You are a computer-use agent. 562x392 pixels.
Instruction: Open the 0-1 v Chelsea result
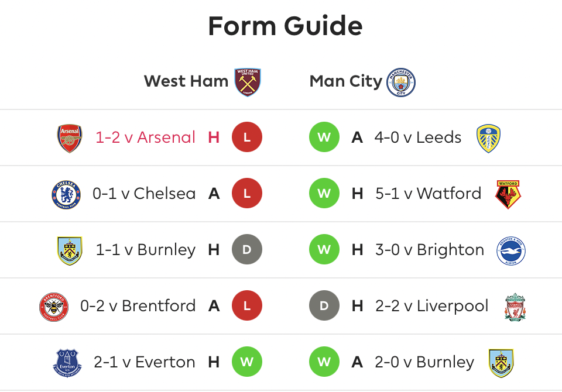pyautogui.click(x=144, y=194)
